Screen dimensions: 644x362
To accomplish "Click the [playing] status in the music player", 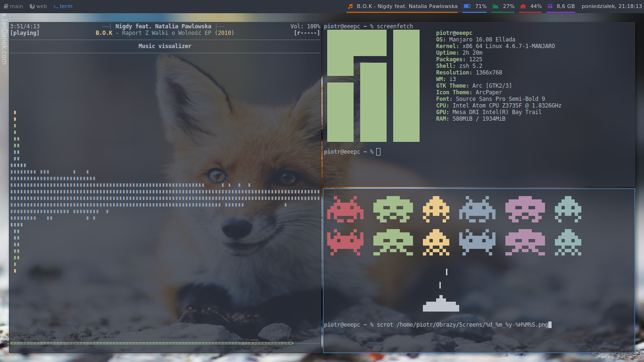I will [25, 33].
